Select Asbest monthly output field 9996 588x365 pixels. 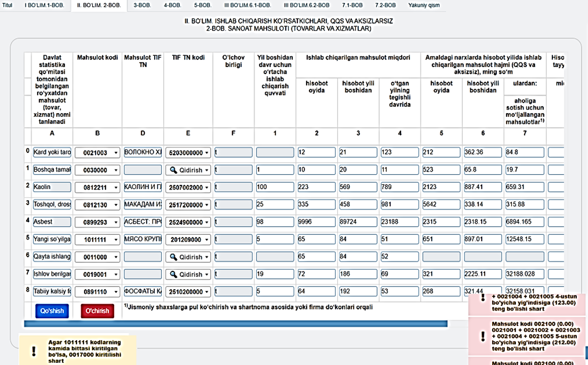tap(316, 222)
